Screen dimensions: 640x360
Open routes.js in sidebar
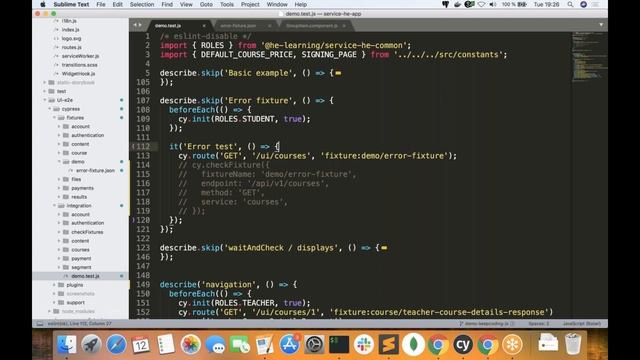pos(71,47)
